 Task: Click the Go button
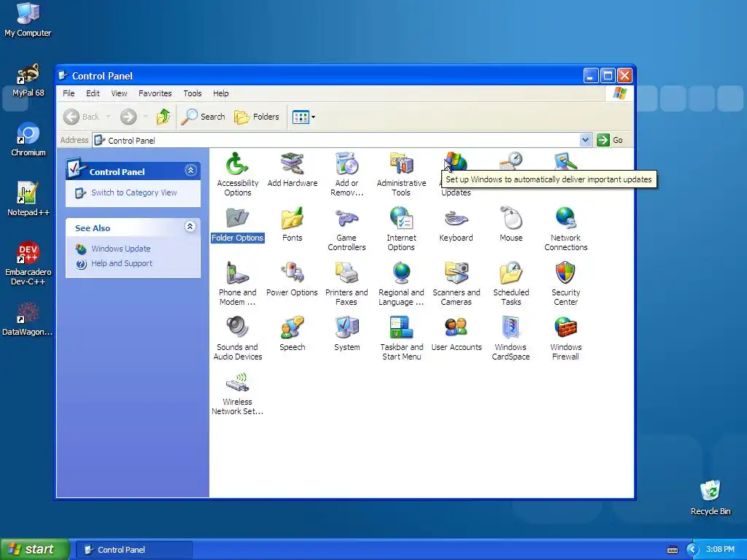click(x=611, y=140)
